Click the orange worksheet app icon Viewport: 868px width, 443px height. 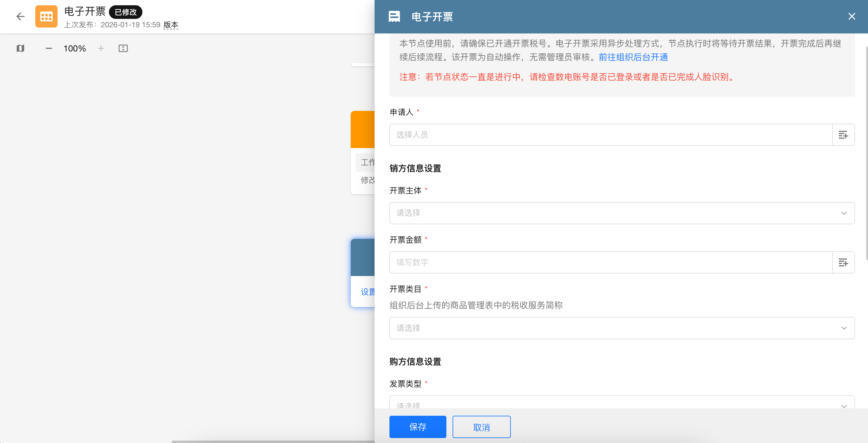46,16
